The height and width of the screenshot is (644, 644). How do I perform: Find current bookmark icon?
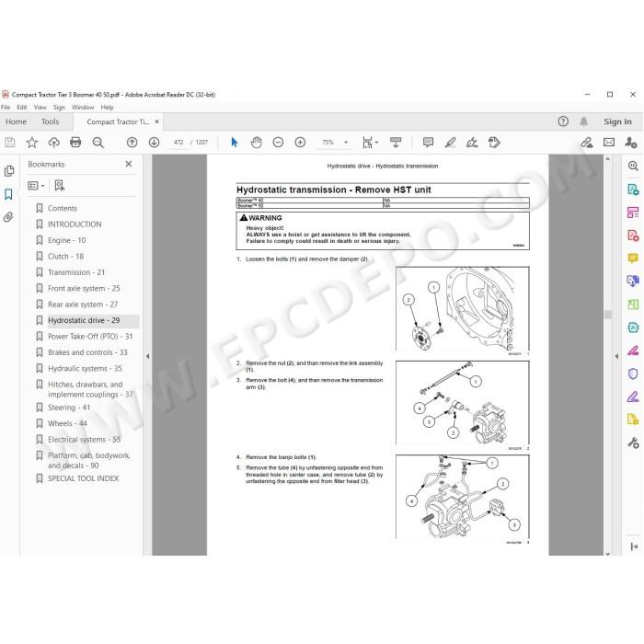(x=60, y=186)
